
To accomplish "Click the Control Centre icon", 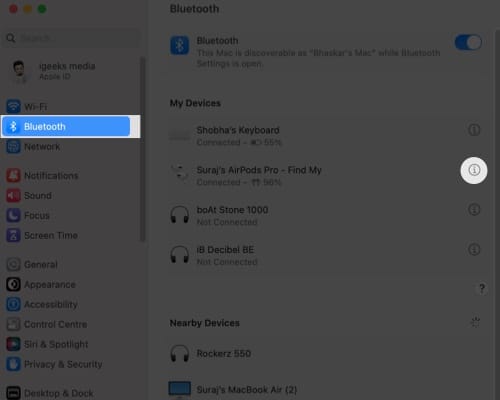I will pyautogui.click(x=13, y=324).
